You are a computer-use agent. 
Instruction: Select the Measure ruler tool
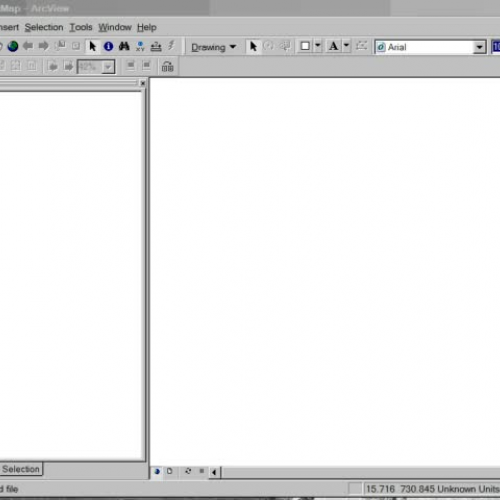coord(156,46)
